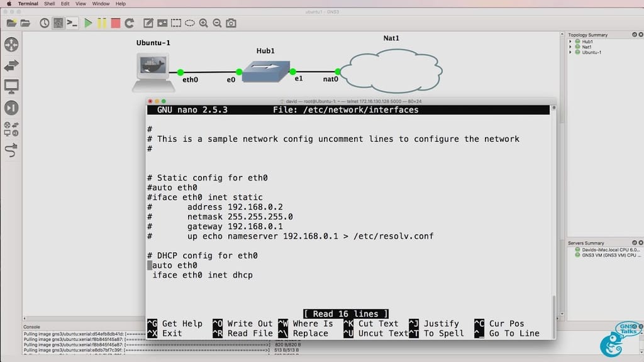
Task: Click the Zoom in magnifier icon
Action: coord(203,23)
